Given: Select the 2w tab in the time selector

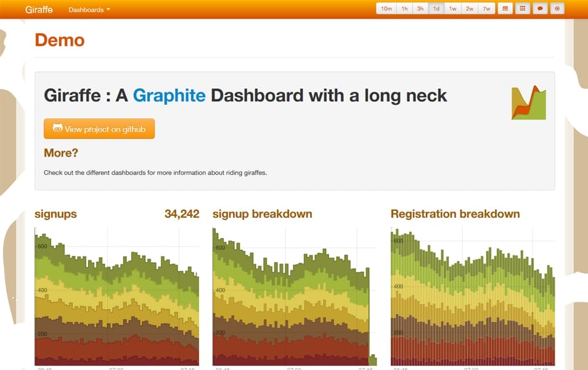Looking at the screenshot, I should tap(468, 9).
